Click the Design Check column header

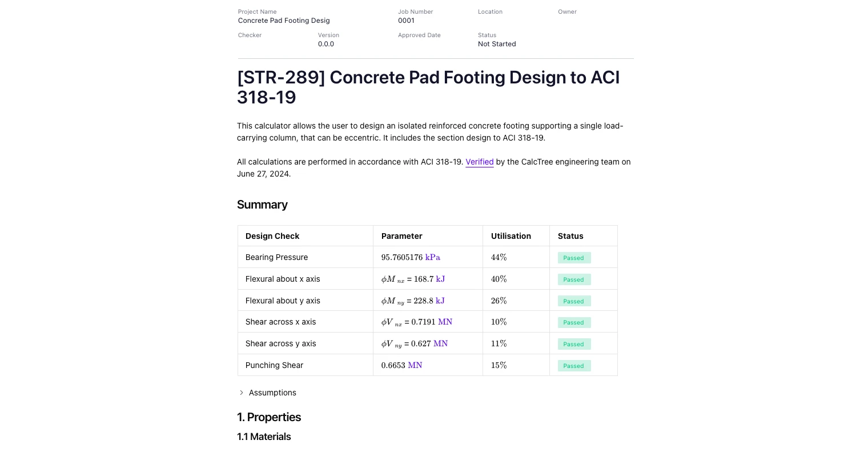tap(272, 236)
